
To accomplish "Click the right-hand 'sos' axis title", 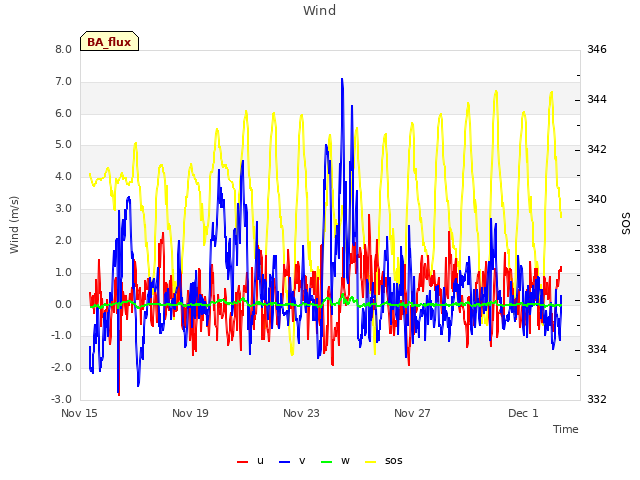I will (x=626, y=224).
